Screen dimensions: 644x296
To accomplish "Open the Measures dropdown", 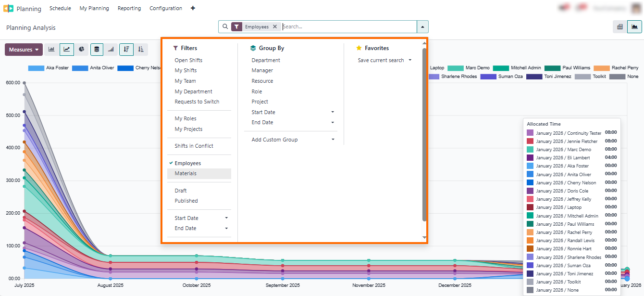I will click(x=24, y=49).
